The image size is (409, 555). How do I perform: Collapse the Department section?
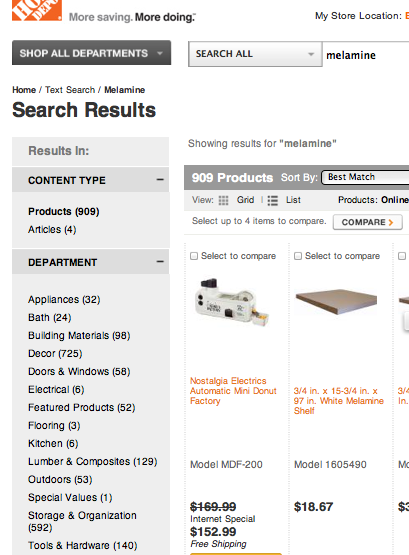pyautogui.click(x=160, y=262)
